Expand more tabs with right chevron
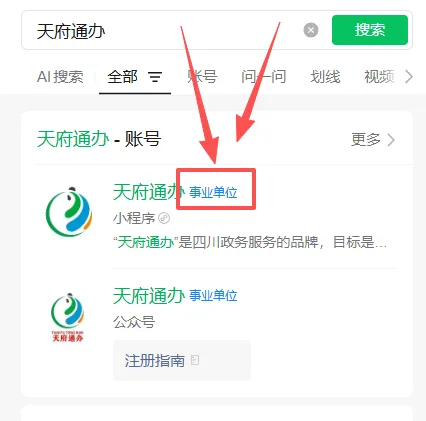 [x=409, y=77]
